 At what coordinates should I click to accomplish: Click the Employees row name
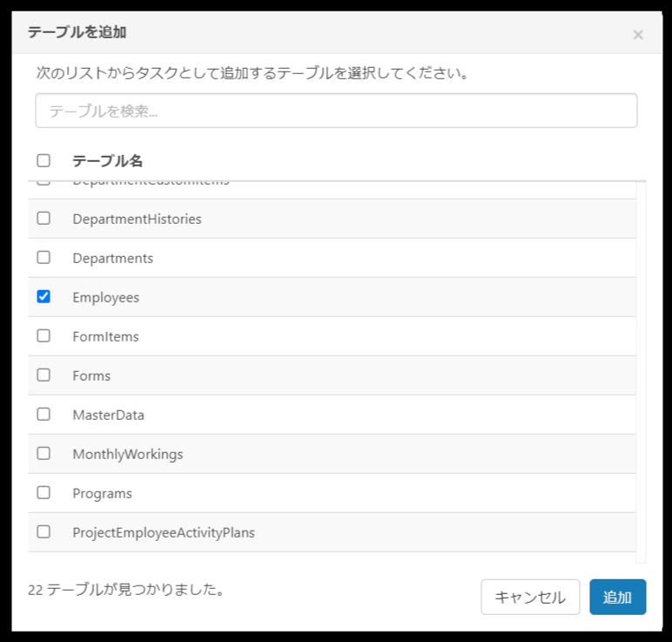coord(105,298)
